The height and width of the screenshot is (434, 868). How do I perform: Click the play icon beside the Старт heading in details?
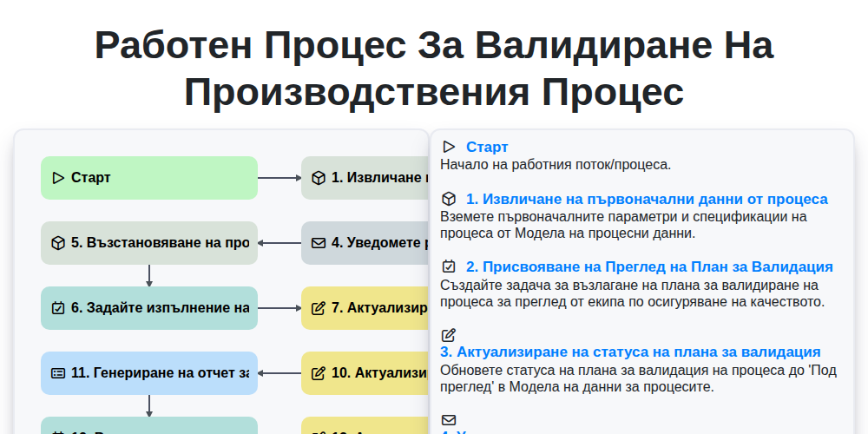449,147
